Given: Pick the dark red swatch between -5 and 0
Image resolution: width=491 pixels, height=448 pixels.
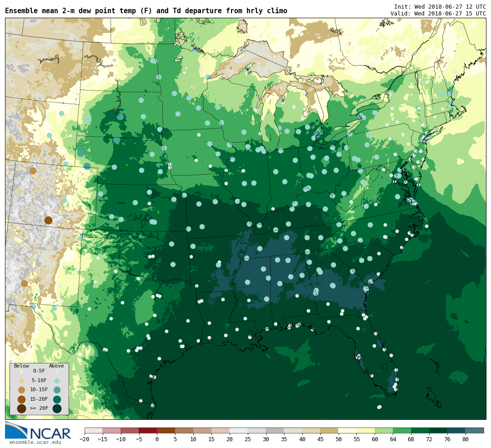Looking at the screenshot, I should click(148, 430).
